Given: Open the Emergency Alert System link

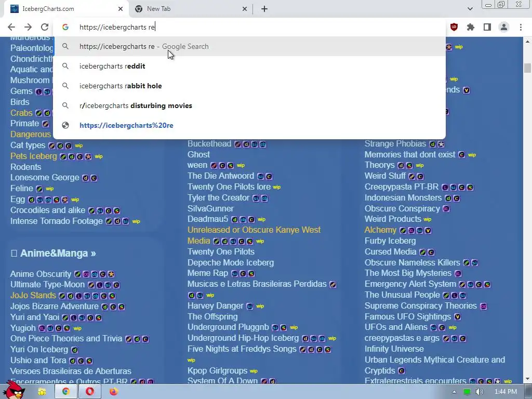Looking at the screenshot, I should [410, 284].
